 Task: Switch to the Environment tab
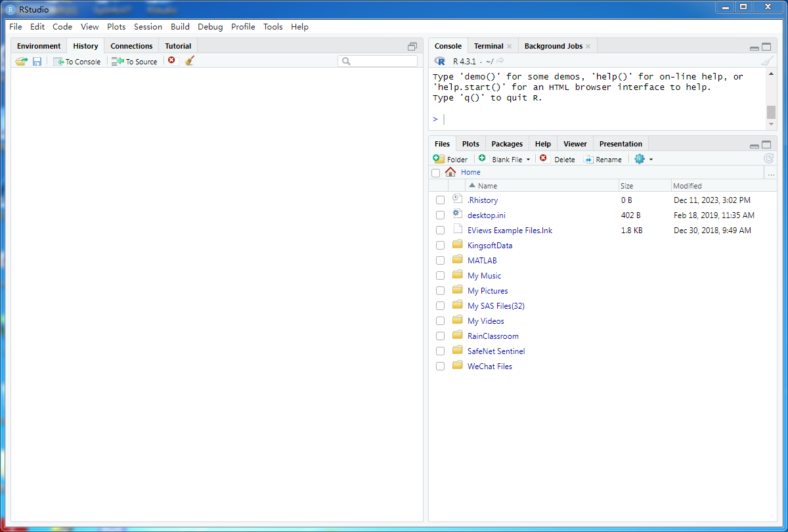coord(39,46)
